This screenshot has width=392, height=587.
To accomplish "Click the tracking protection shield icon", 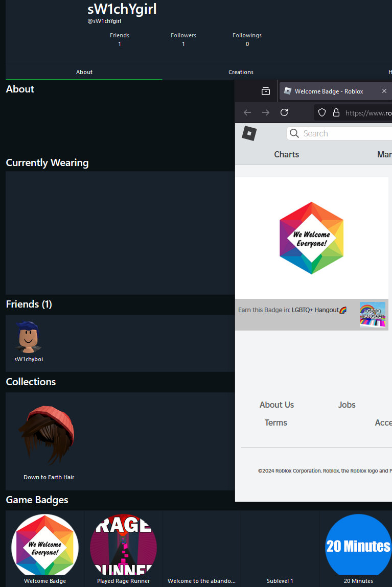I will tap(322, 113).
